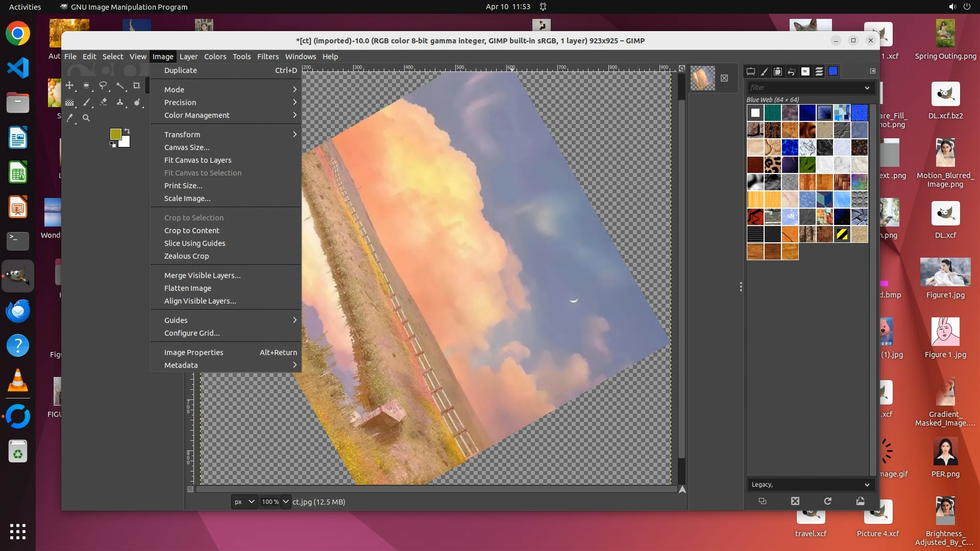980x551 pixels.
Task: Click Flatten Image menu entry
Action: click(187, 288)
